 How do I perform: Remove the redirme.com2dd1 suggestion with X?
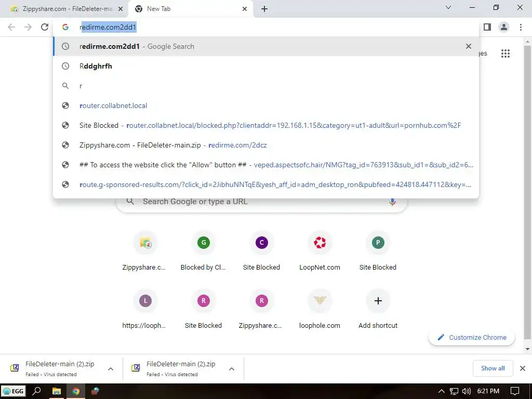click(469, 46)
